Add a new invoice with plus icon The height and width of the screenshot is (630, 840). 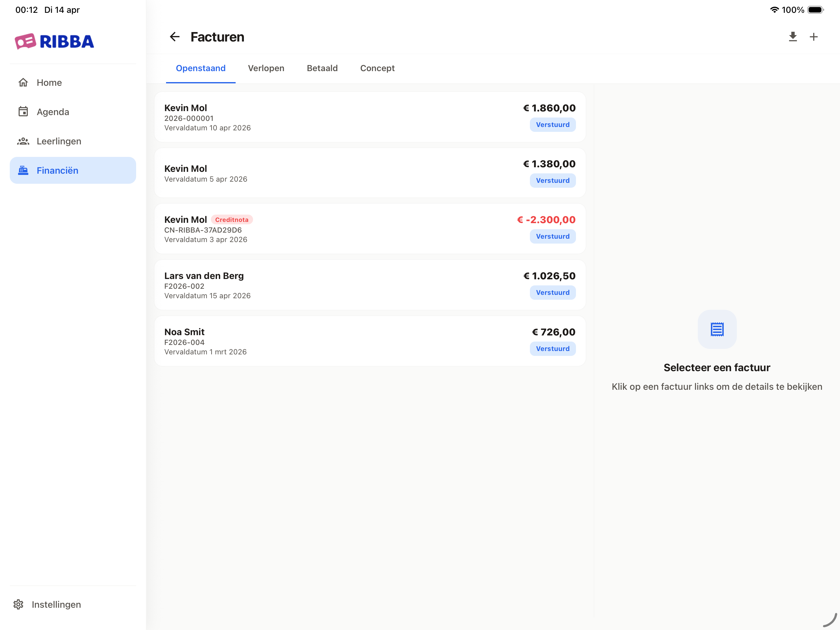pyautogui.click(x=813, y=37)
